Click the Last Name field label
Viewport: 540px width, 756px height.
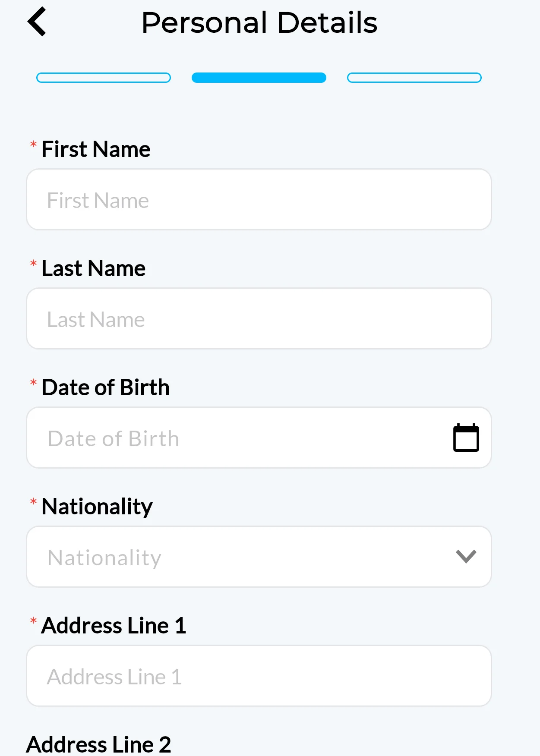click(93, 268)
